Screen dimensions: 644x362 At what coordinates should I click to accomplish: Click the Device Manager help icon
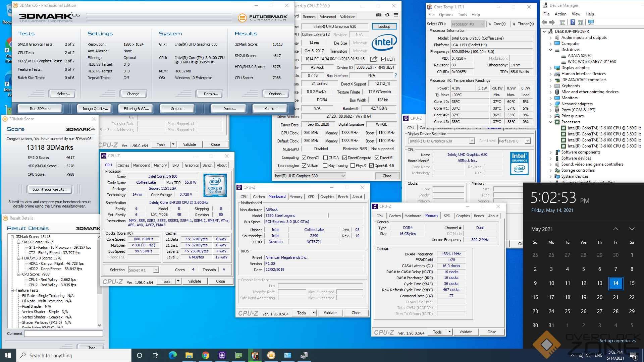[x=573, y=22]
